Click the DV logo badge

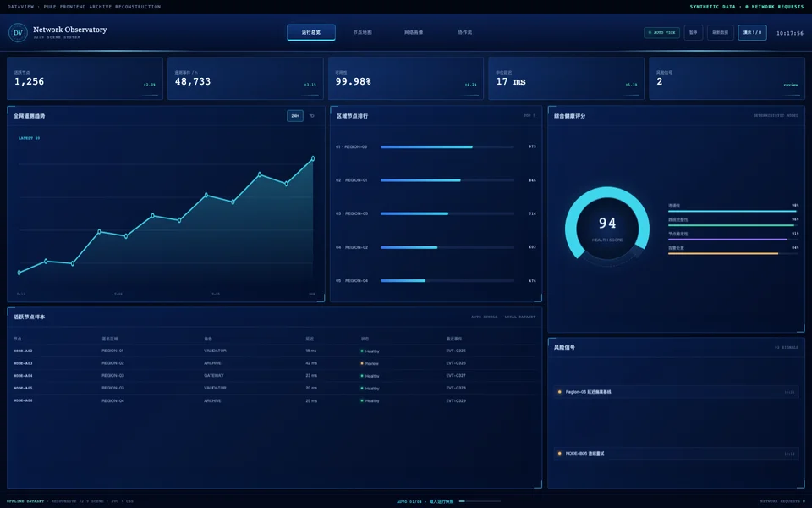(18, 33)
